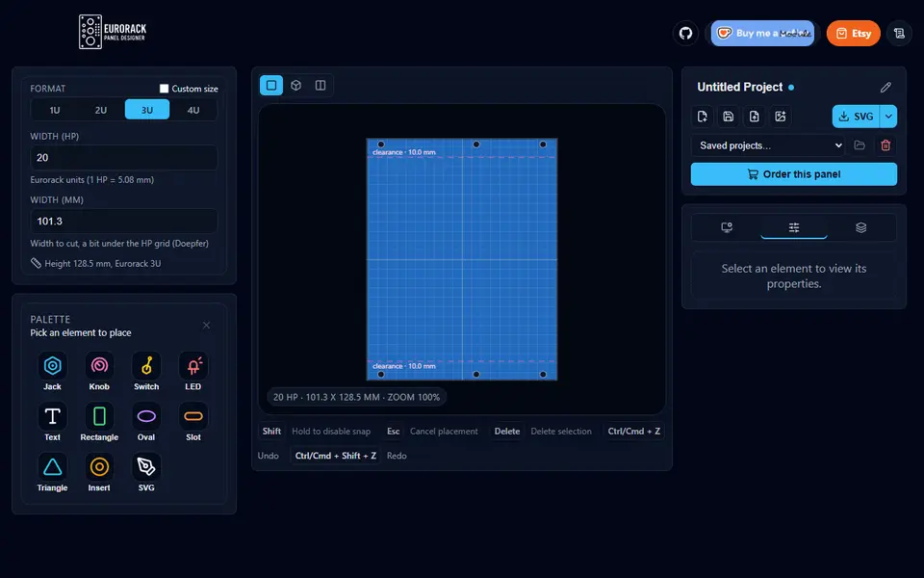Pick the Triangle element from palette
This screenshot has height=578, width=924.
tap(52, 473)
